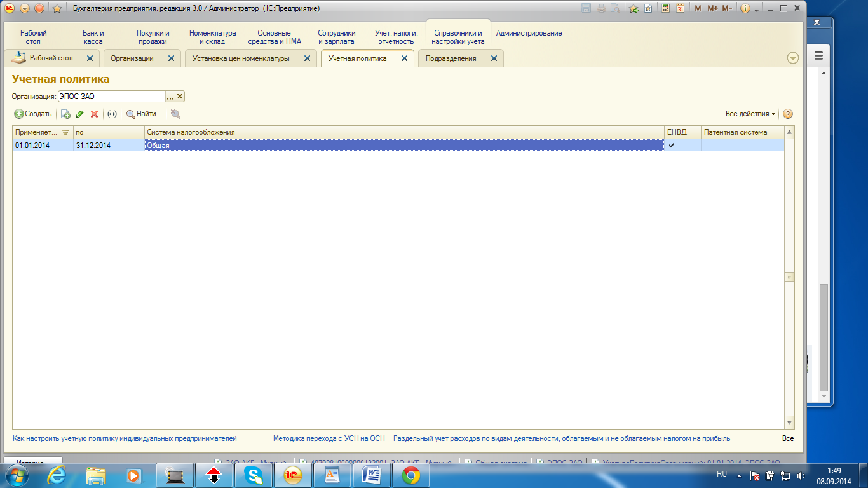Open the Рабочий стол section

33,37
